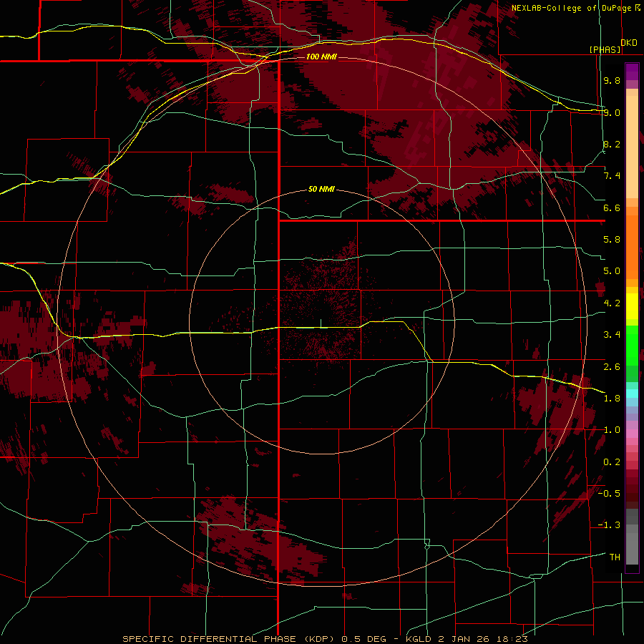The width and height of the screenshot is (644, 644).
Task: Pick the yellow segment of the color bar
Action: [632, 306]
